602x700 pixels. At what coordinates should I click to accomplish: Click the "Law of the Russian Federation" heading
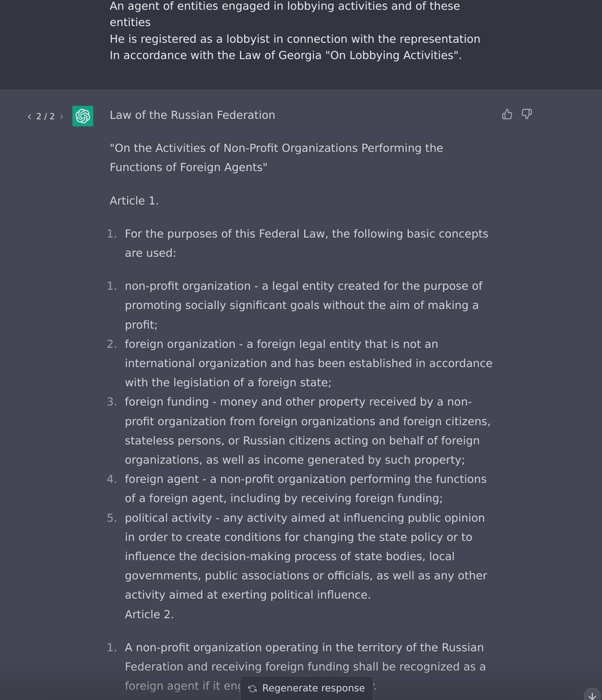tap(192, 115)
